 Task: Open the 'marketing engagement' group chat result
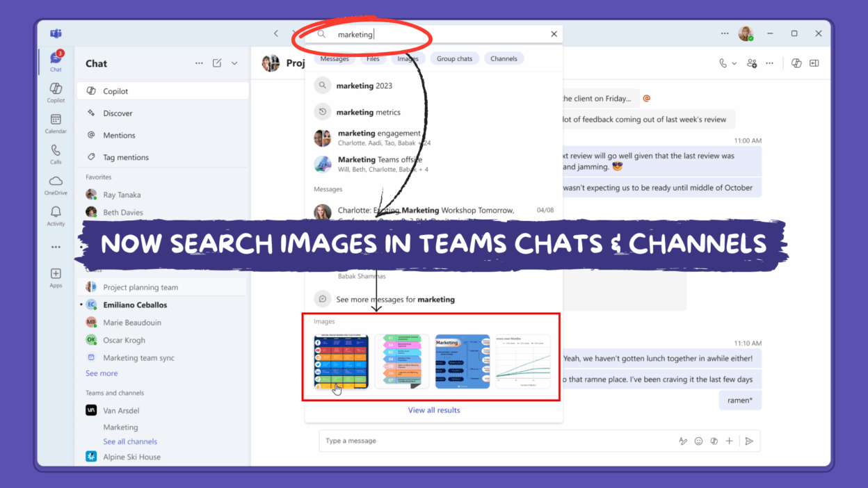coord(433,138)
